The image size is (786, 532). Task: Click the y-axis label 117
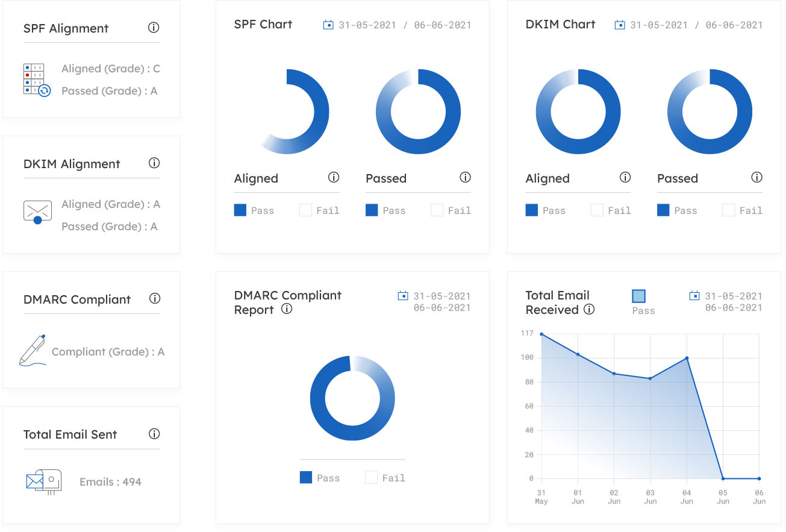click(x=528, y=333)
